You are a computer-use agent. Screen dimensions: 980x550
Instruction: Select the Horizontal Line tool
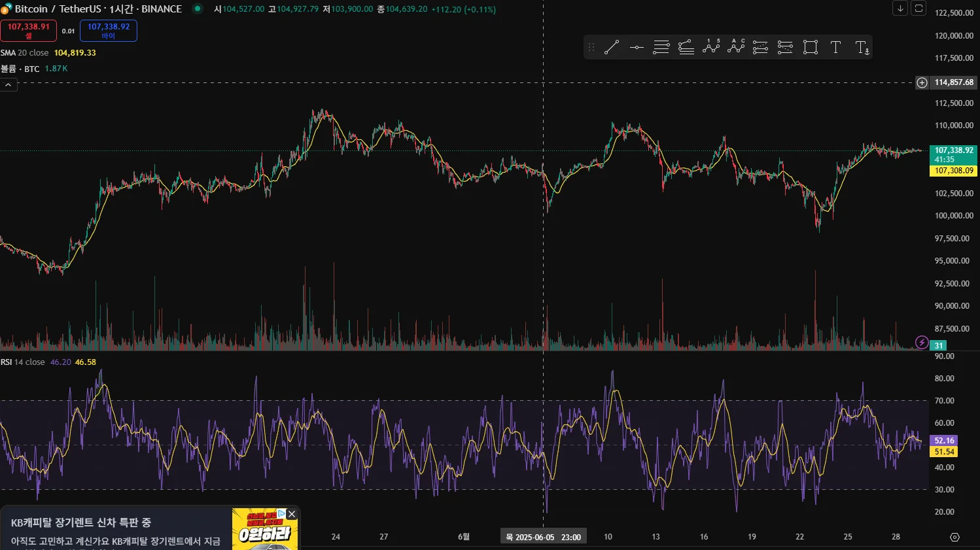coord(637,47)
